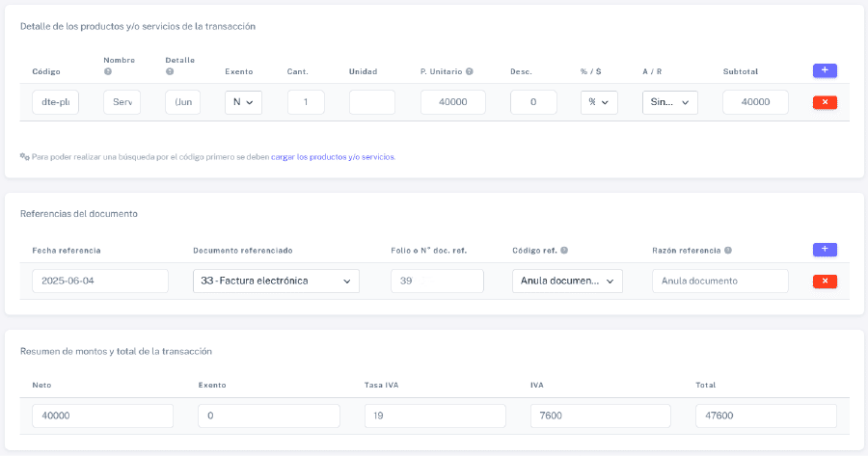Click help icon next to P. Unitario
Screen dimensions: 868x456
[470, 71]
